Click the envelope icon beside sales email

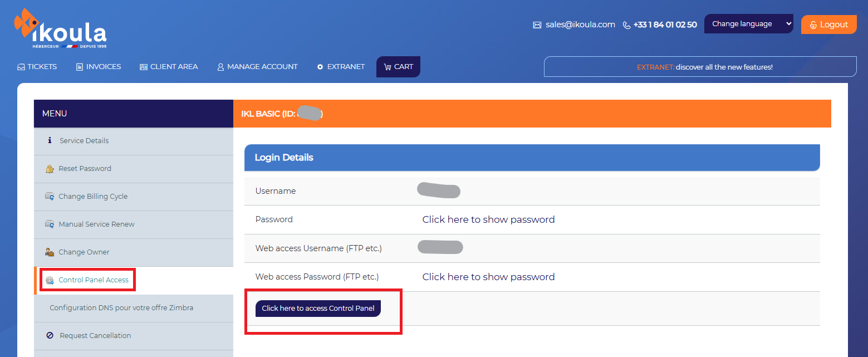[537, 25]
